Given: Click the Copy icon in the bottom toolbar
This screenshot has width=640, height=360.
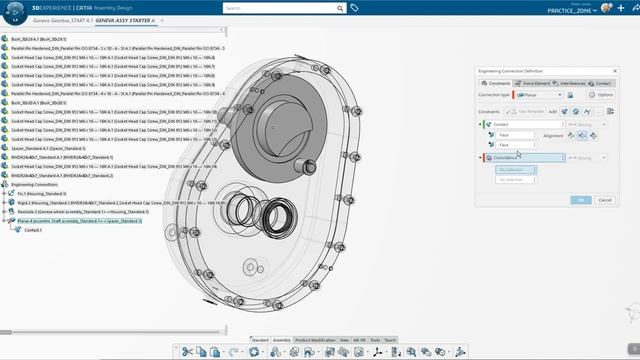Looking at the screenshot, I should click(x=201, y=351).
